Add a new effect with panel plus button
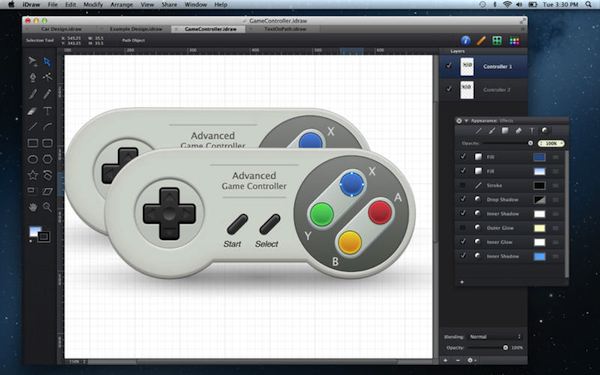 (462, 282)
